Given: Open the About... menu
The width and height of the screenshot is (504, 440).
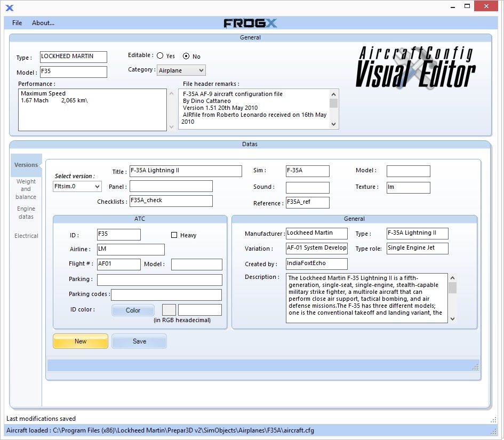Looking at the screenshot, I should coord(43,23).
